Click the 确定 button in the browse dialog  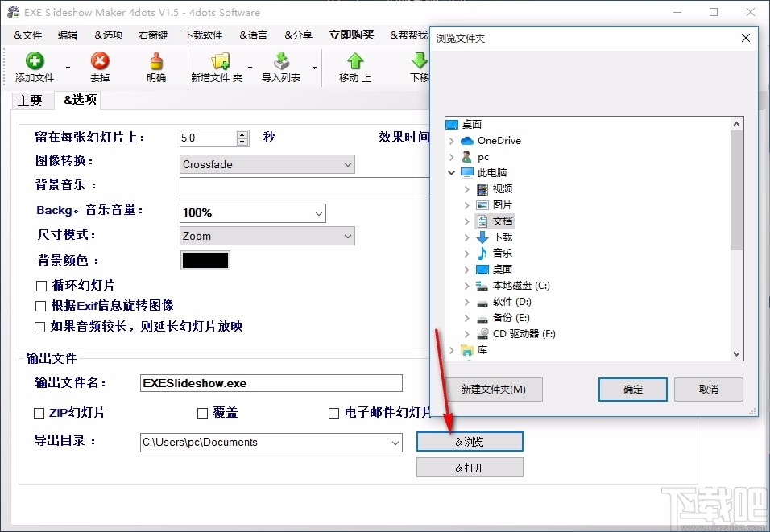[x=632, y=390]
